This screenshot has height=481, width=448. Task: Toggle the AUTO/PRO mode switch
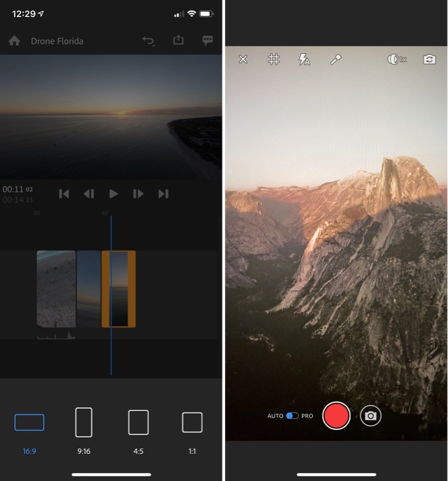pos(292,416)
